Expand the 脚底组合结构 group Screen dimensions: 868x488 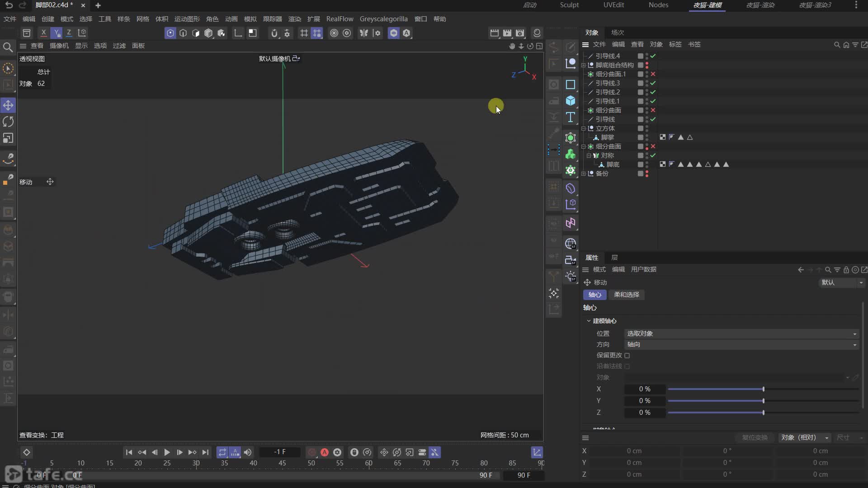tap(584, 65)
